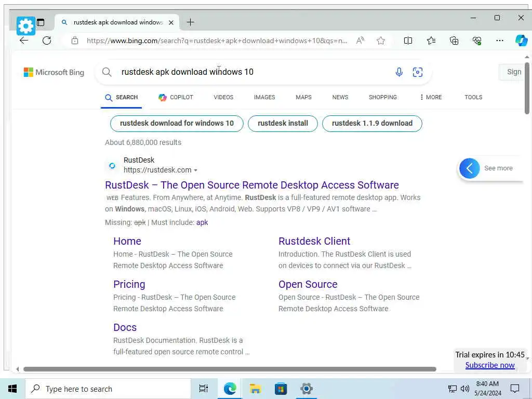Search using an image visual search icon
Image resolution: width=532 pixels, height=399 pixels.
(x=417, y=72)
